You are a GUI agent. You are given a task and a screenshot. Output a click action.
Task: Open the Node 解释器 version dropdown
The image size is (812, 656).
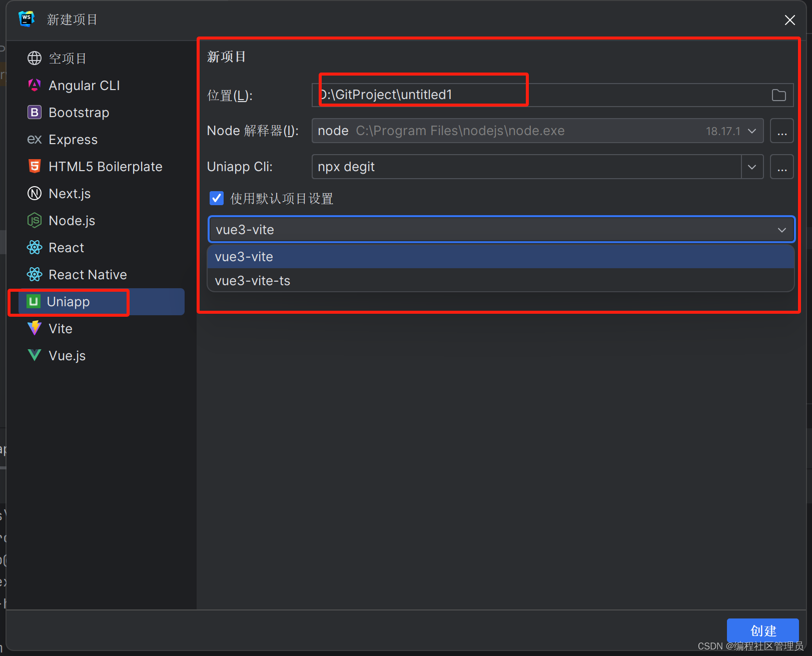751,131
